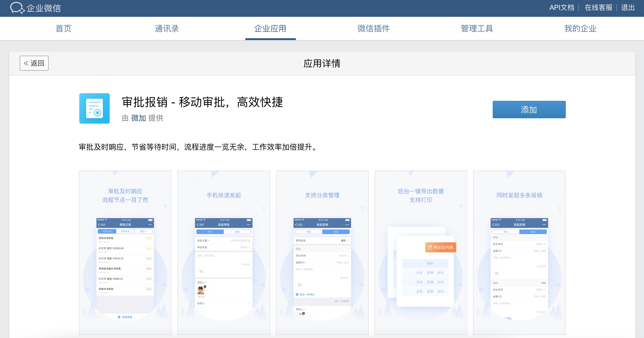The height and width of the screenshot is (338, 644).
Task: View the 同时发起多条报销 screenshot
Action: [519, 253]
